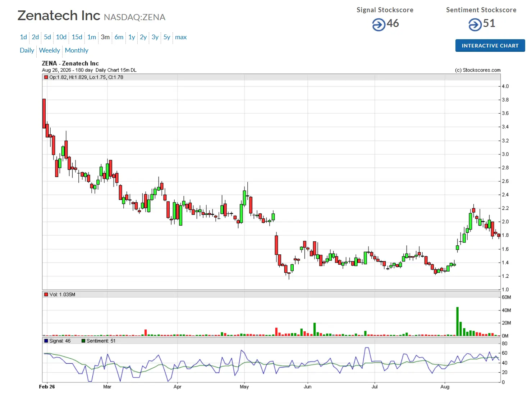Switch to Monthly chart interval

tap(77, 50)
